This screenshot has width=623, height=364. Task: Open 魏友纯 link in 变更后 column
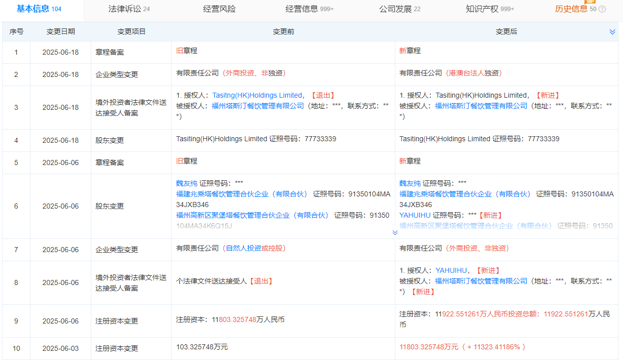tap(410, 183)
